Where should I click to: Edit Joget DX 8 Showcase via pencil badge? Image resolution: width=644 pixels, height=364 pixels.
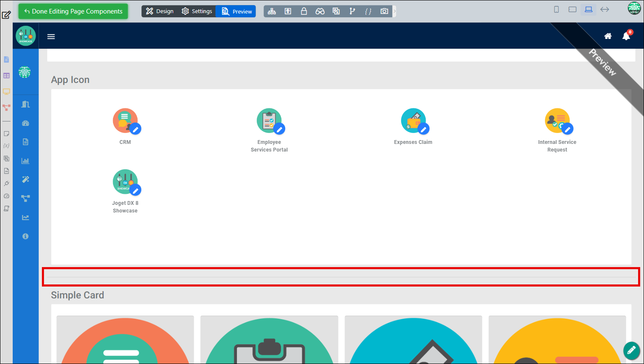pyautogui.click(x=135, y=190)
